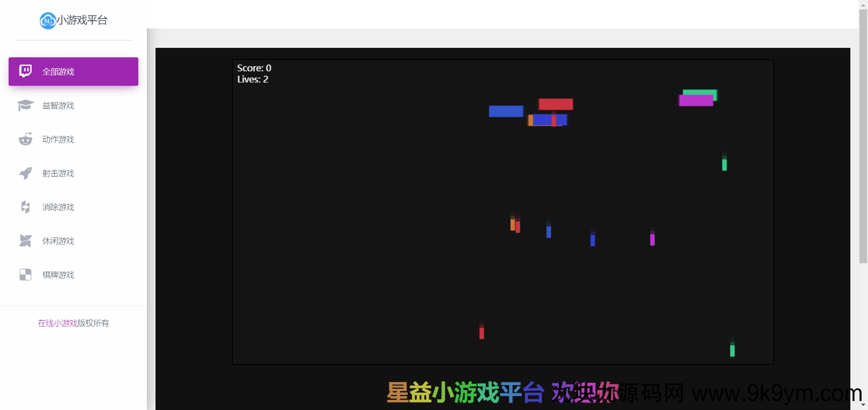
Task: Click the rocket icon for 射击游戏
Action: pos(25,173)
